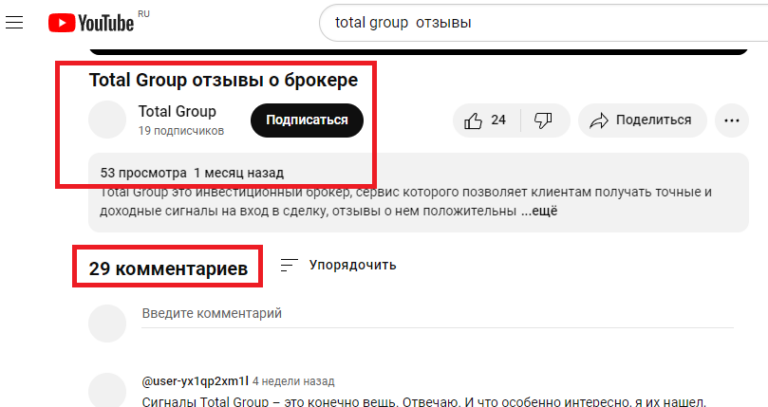Open the Total Group channel name link
Screen dimensions: 768x407
[177, 111]
